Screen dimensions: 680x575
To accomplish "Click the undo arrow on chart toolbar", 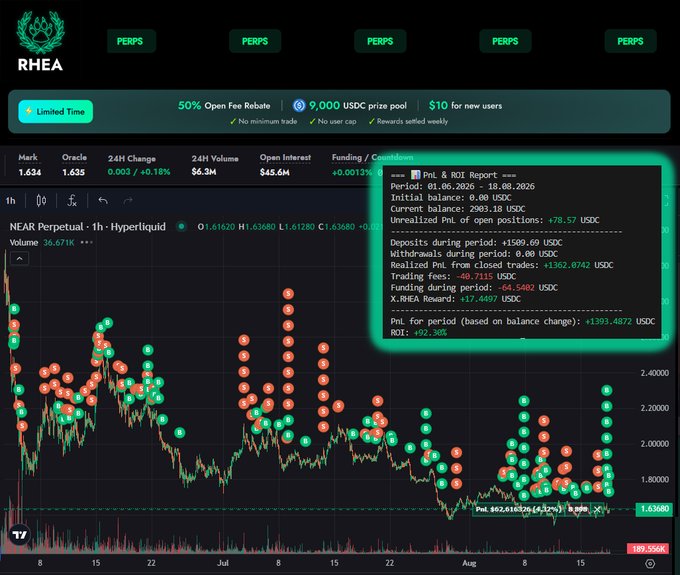I will 103,201.
